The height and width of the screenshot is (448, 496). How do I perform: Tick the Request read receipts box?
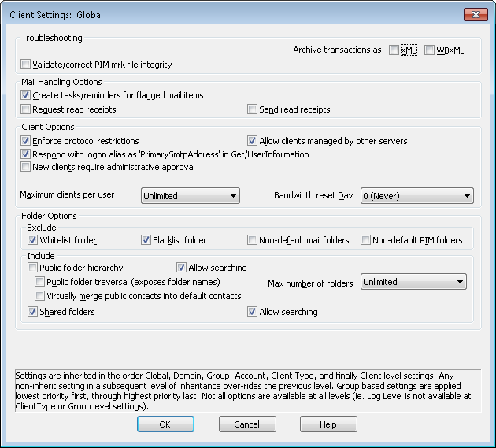click(26, 109)
